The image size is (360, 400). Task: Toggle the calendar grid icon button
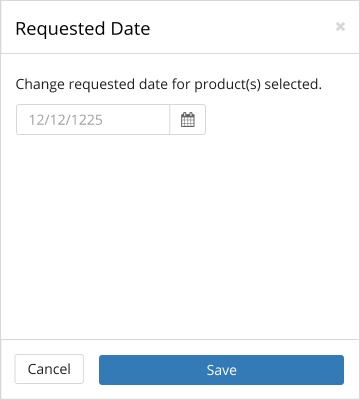pyautogui.click(x=188, y=120)
